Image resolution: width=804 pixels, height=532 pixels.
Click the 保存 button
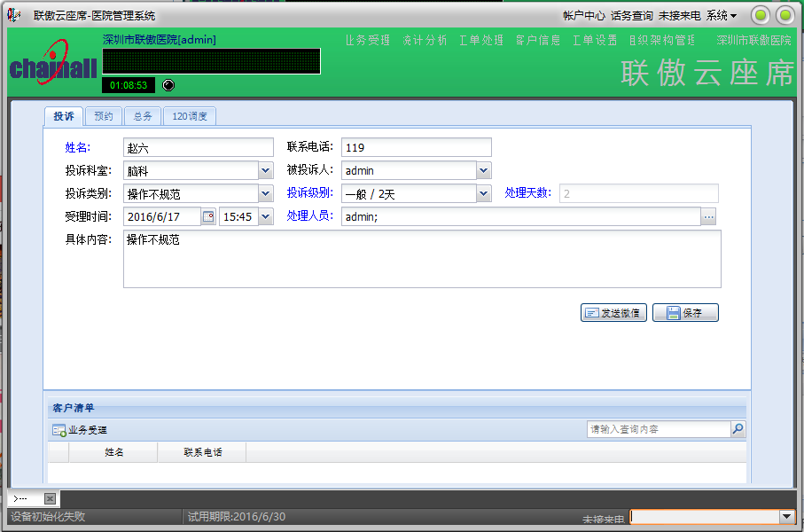click(685, 313)
